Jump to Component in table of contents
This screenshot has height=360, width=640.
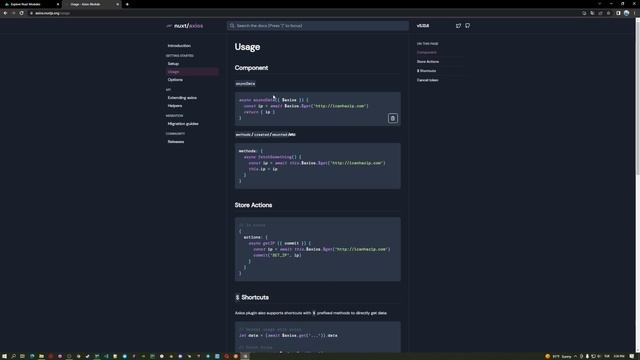427,52
